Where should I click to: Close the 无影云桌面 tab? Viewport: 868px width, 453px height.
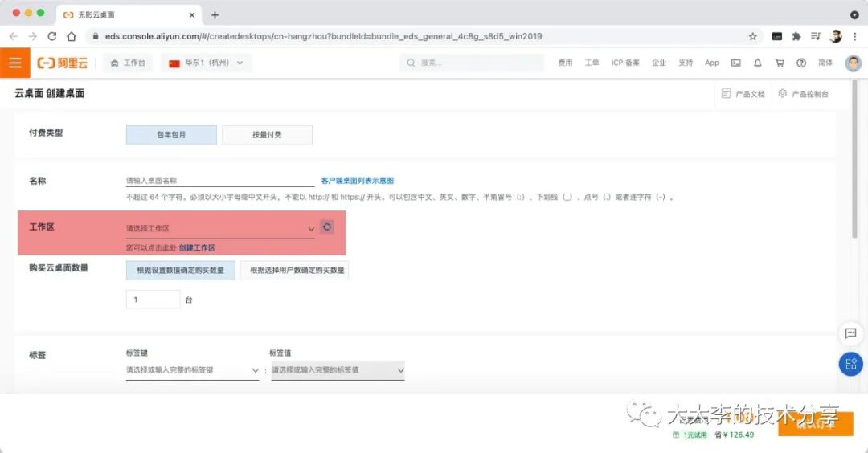pos(191,15)
